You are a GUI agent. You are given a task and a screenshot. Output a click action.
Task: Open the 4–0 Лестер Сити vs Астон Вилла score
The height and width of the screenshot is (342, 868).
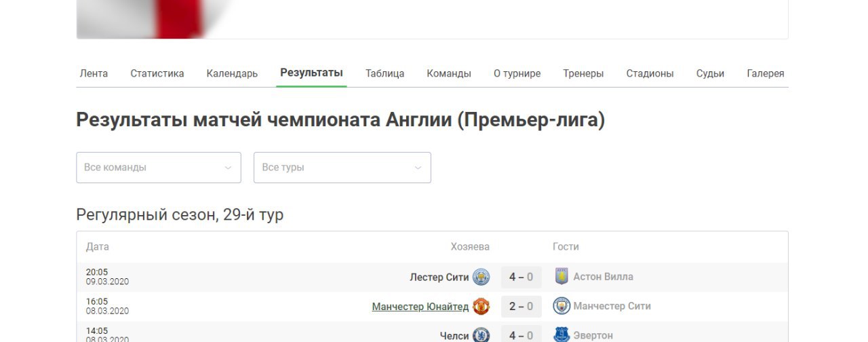[x=521, y=277]
